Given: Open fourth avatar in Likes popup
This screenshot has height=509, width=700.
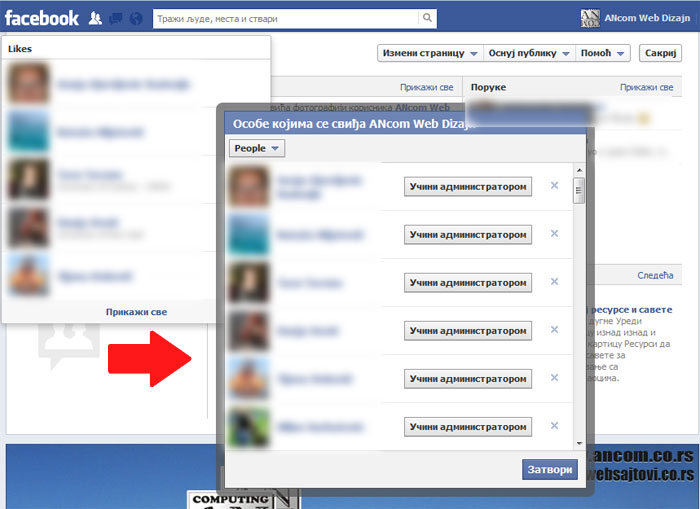Looking at the screenshot, I should point(28,228).
